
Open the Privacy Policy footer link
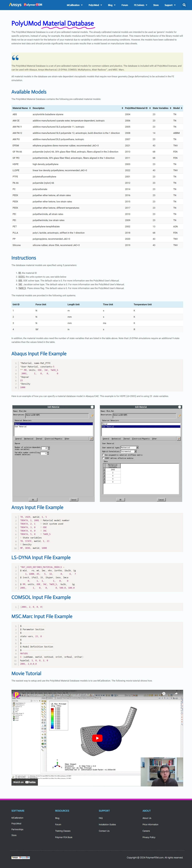(149, 837)
